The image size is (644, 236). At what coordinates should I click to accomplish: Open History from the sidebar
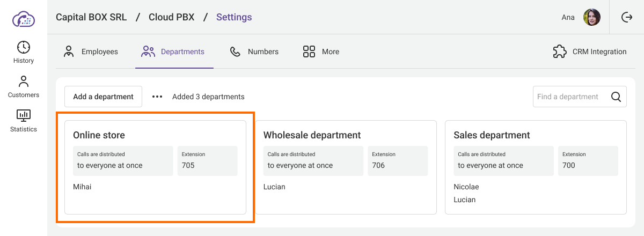tap(24, 52)
